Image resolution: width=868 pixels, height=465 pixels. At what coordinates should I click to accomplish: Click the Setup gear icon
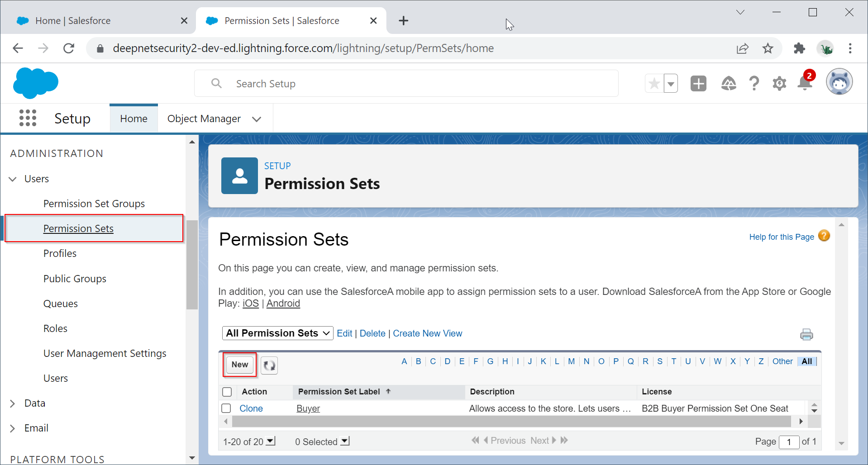point(779,84)
